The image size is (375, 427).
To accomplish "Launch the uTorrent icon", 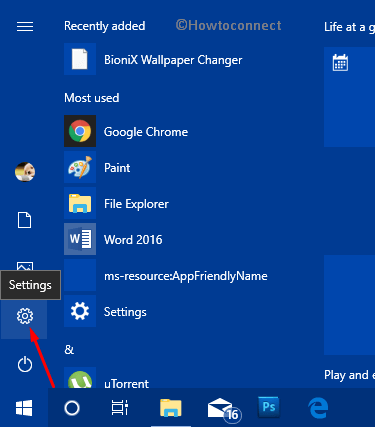I will click(x=80, y=378).
